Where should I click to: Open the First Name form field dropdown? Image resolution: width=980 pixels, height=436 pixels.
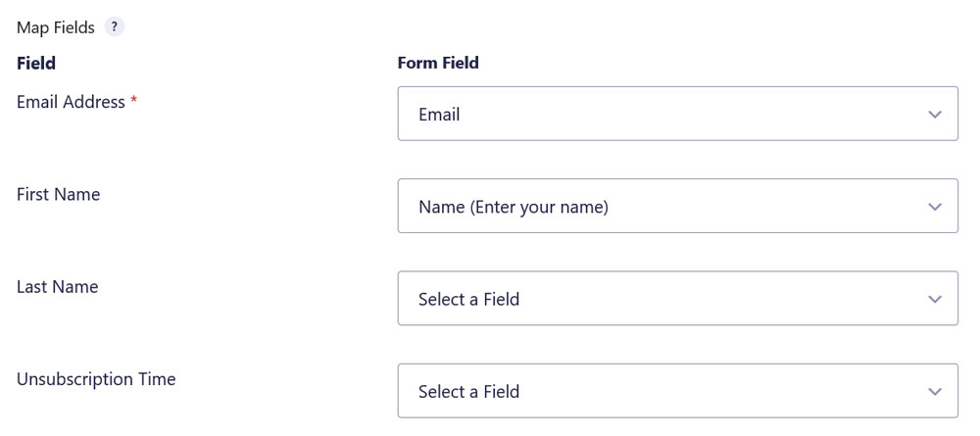tap(677, 206)
